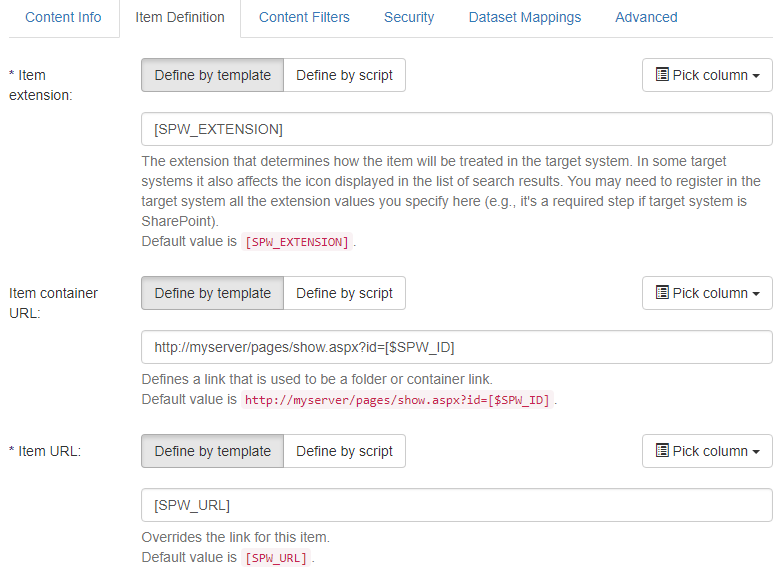Select Define by script for Item extension
Image resolution: width=780 pixels, height=583 pixels.
pos(344,75)
